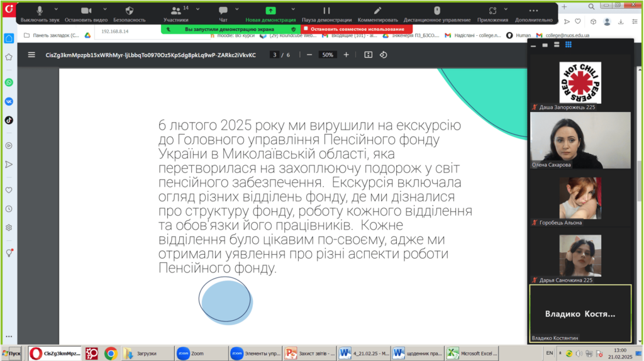Switch video panel to strip view

pyautogui.click(x=557, y=45)
